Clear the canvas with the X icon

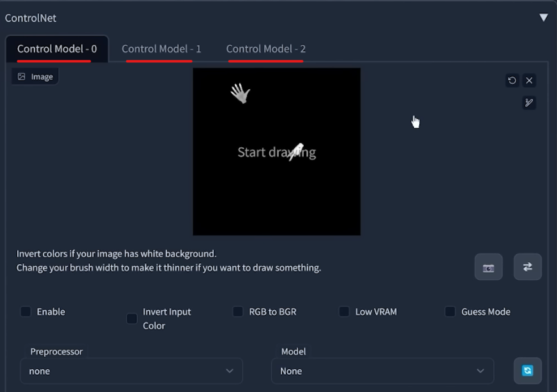point(529,80)
